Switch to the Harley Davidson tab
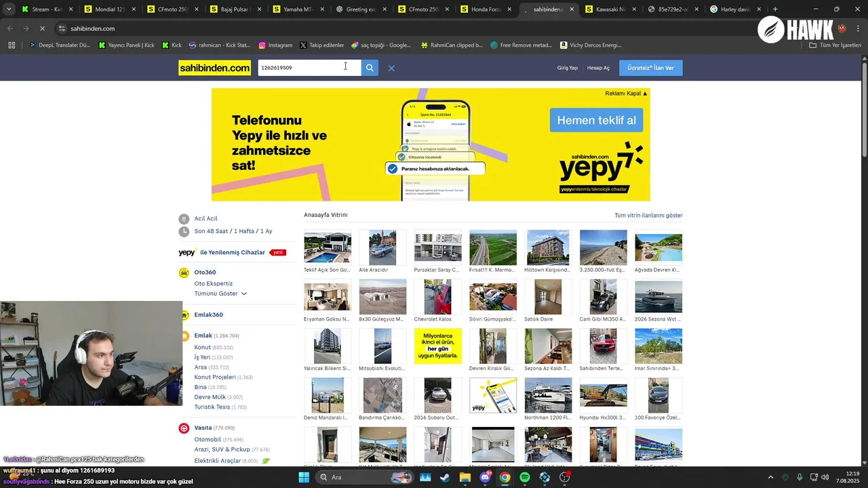Screen dimensions: 868x488 coord(735,9)
